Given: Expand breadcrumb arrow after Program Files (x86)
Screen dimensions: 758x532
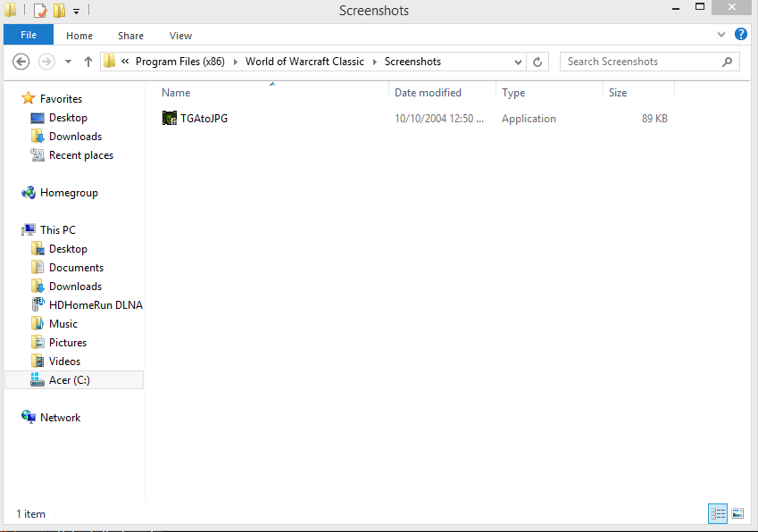Looking at the screenshot, I should pos(236,62).
